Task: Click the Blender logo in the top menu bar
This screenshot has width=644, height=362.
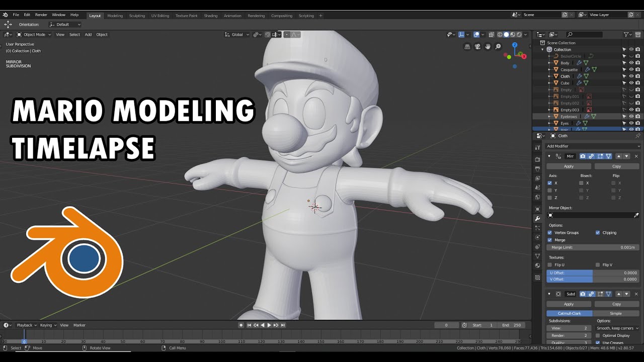Action: pyautogui.click(x=6, y=15)
